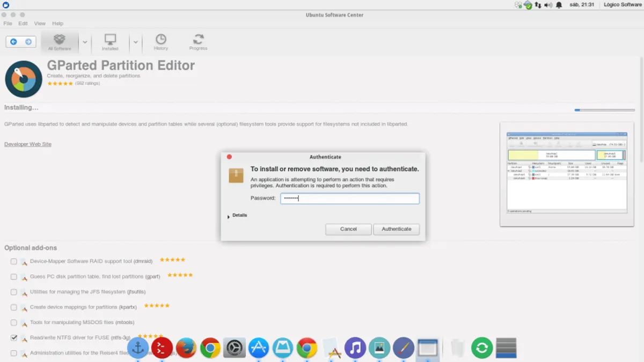Click the five-star rating under GParted title
The image size is (644, 362).
pos(60,84)
